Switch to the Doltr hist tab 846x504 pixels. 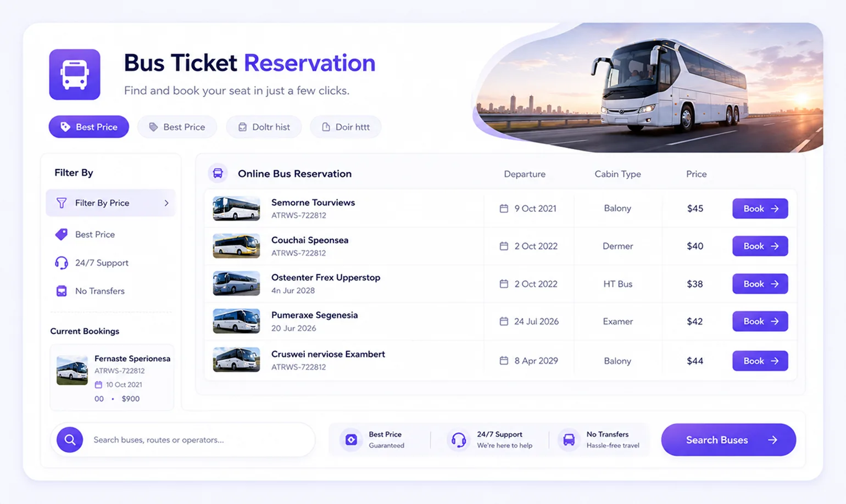click(264, 127)
